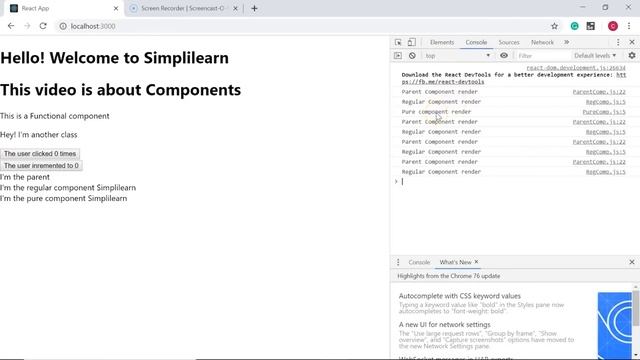Clear the console output
The image size is (640, 360).
pos(412,56)
